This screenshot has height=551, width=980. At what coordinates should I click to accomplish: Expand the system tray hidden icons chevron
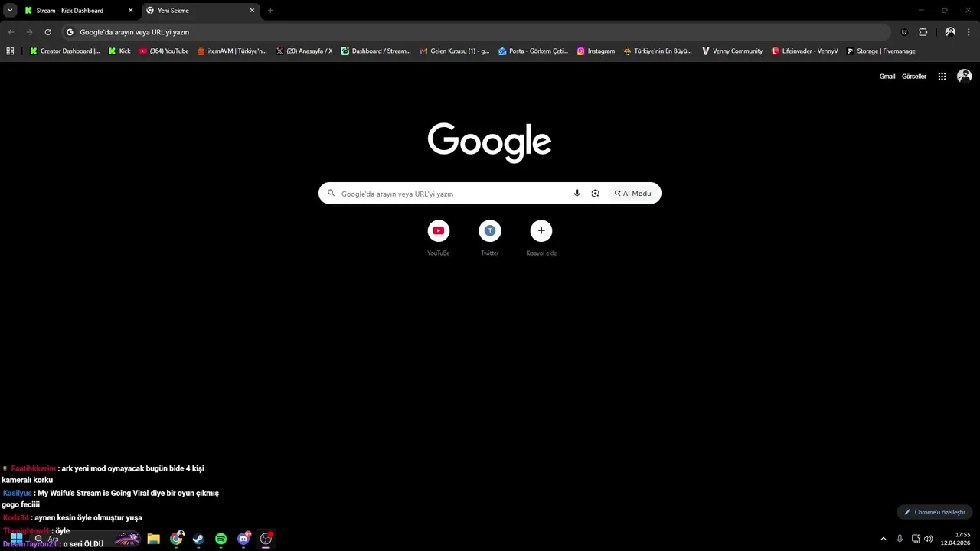pos(883,539)
